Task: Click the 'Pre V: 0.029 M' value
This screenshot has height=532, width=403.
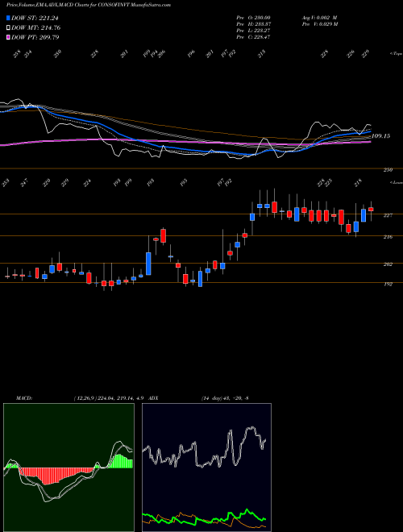Action: tap(319, 24)
